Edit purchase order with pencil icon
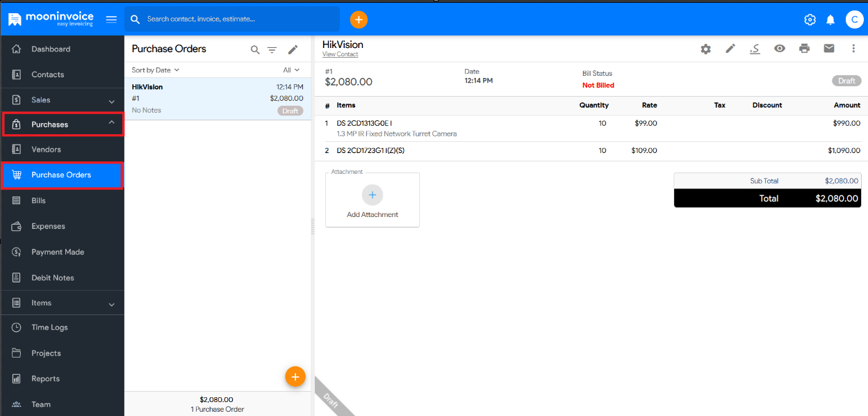868x416 pixels. click(x=730, y=49)
